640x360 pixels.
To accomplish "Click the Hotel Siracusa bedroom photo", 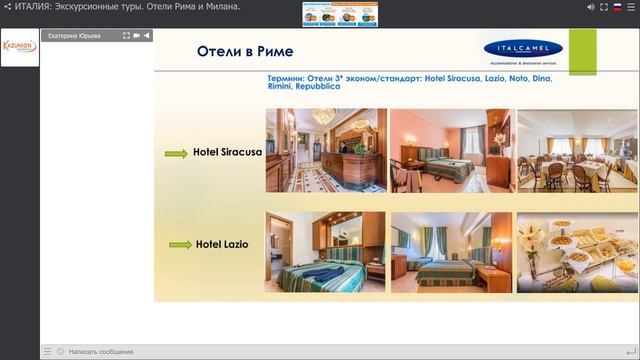I will pyautogui.click(x=452, y=151).
